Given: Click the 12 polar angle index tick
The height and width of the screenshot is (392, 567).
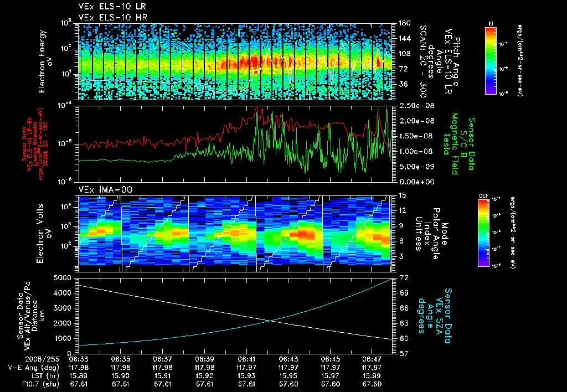Looking at the screenshot, I should point(402,210).
